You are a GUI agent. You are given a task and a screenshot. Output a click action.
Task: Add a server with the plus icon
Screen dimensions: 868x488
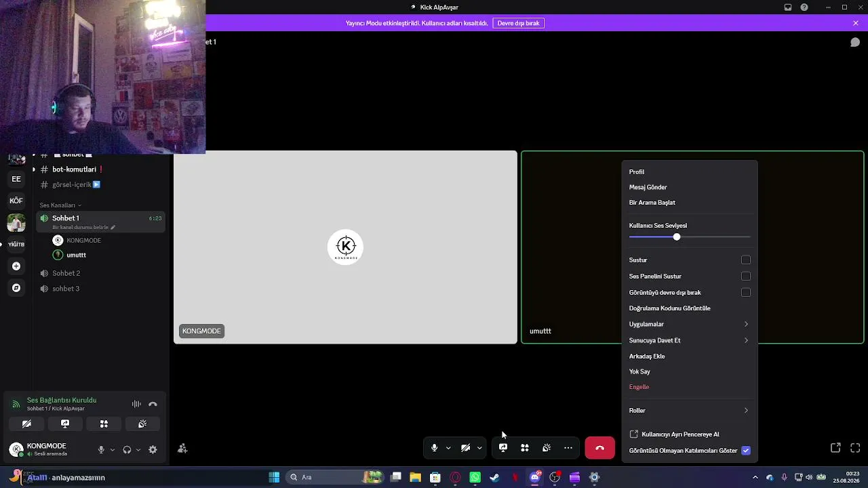click(16, 266)
